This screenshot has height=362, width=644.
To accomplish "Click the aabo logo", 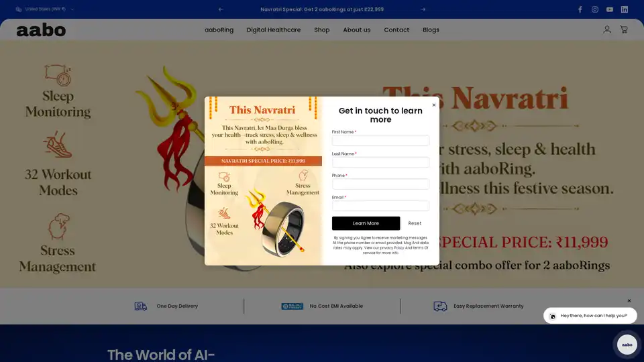I will point(41,30).
